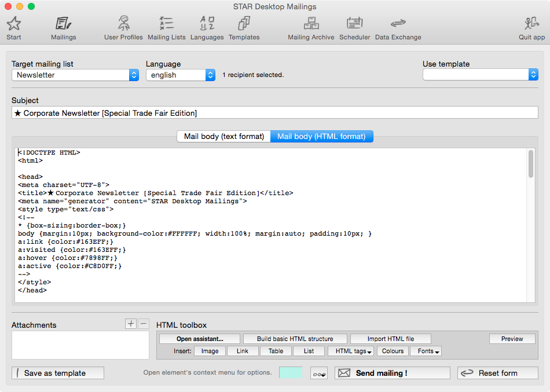550x392 pixels.
Task: Insert a Link element
Action: click(243, 351)
